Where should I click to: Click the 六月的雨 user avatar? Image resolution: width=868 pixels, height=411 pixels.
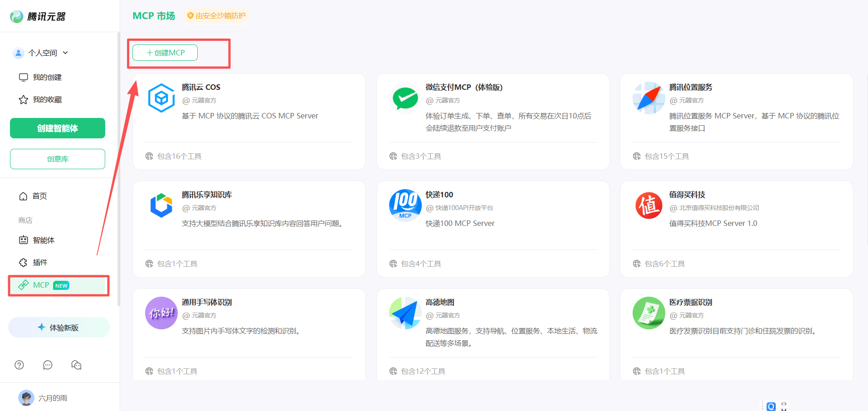coord(26,398)
